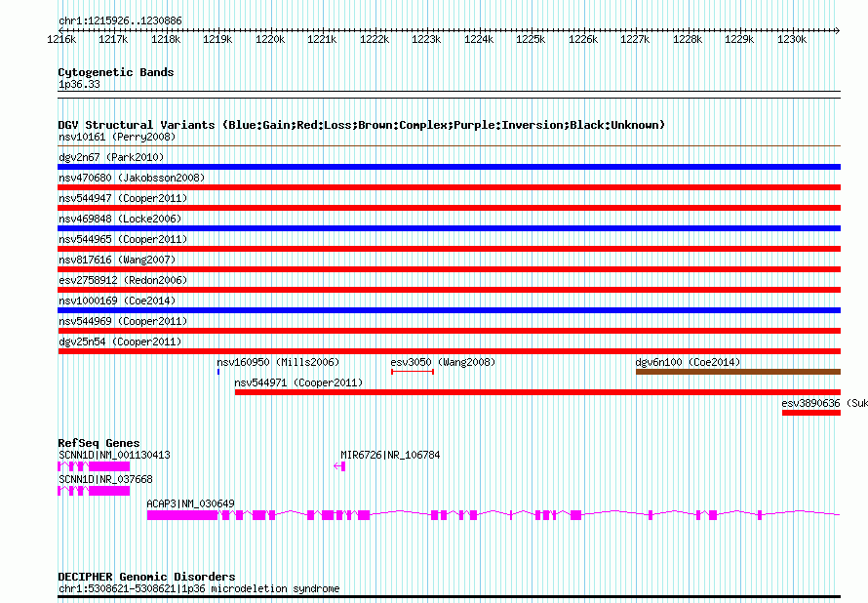Click the esv3050 (Wang2008) red interval bar
Screen dimensions: 868x603
[412, 372]
